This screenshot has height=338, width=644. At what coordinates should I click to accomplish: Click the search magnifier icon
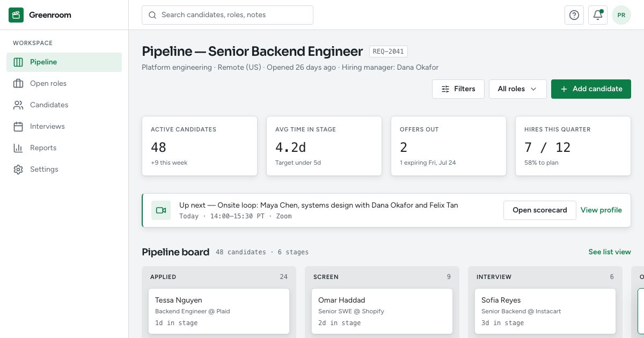click(152, 15)
